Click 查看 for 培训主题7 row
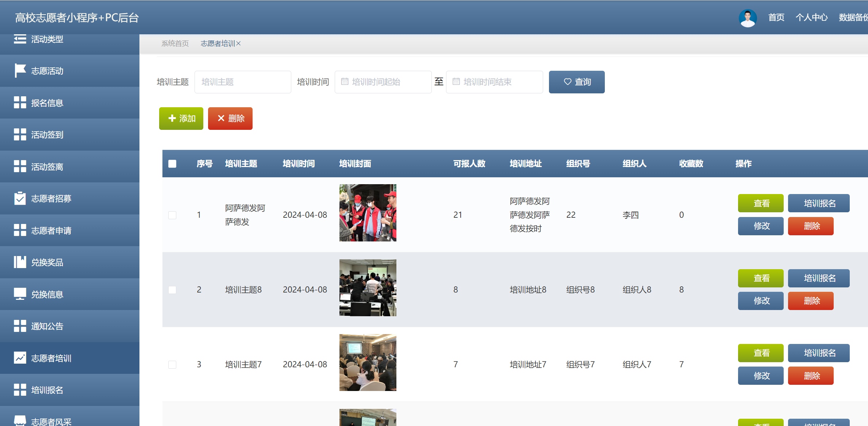The image size is (868, 426). pos(761,353)
